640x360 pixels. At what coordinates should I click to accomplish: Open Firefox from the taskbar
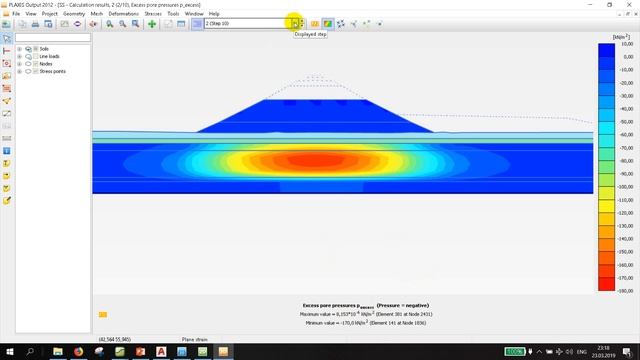click(78, 351)
